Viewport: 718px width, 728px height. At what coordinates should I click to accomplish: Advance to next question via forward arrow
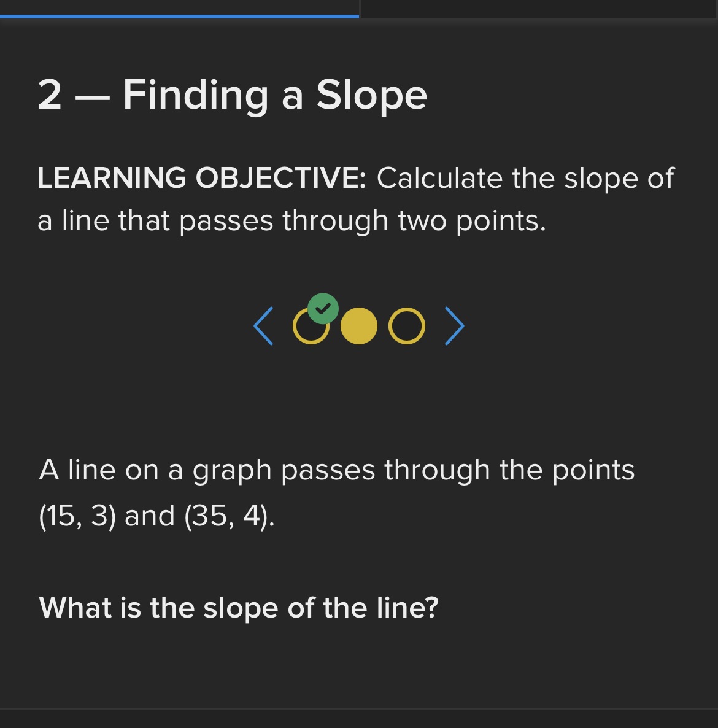454,326
